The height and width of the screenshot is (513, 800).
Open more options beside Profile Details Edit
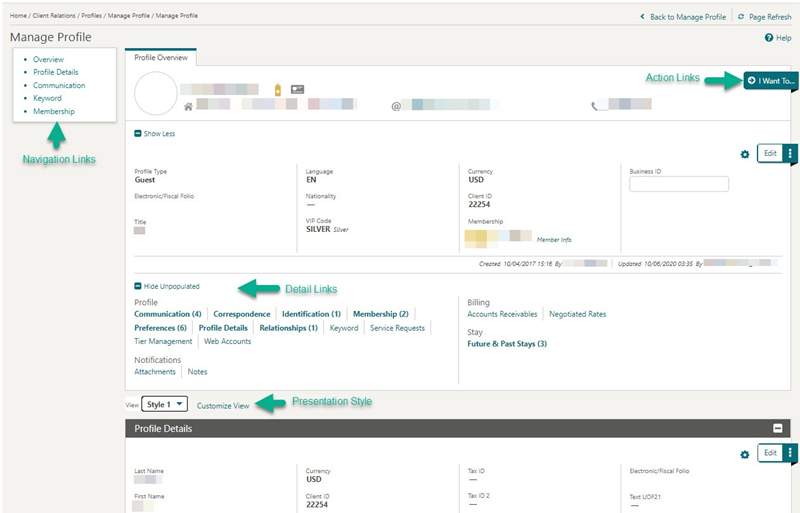click(790, 453)
